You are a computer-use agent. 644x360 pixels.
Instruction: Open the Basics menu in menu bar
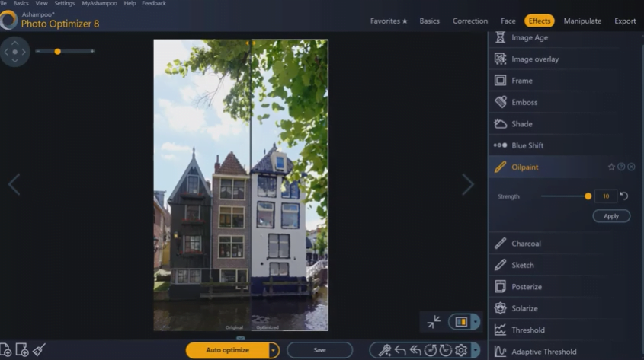tap(21, 3)
